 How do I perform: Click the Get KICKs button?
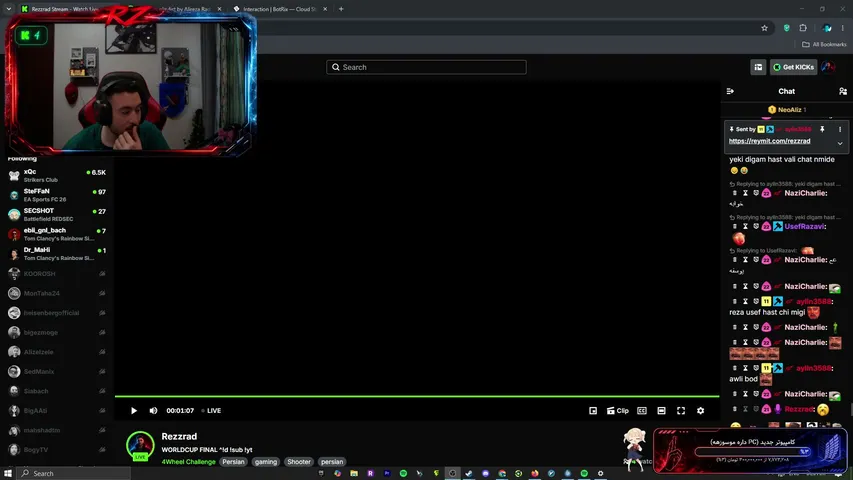(x=794, y=67)
